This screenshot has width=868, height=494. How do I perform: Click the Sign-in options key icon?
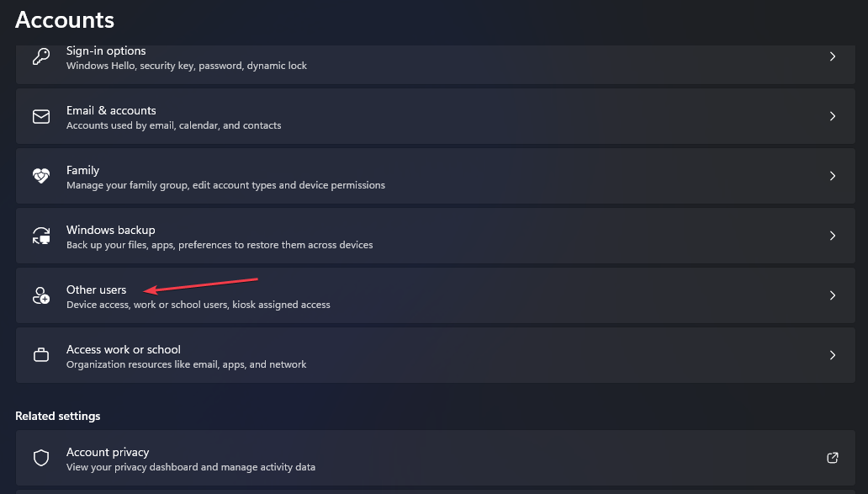pos(41,56)
